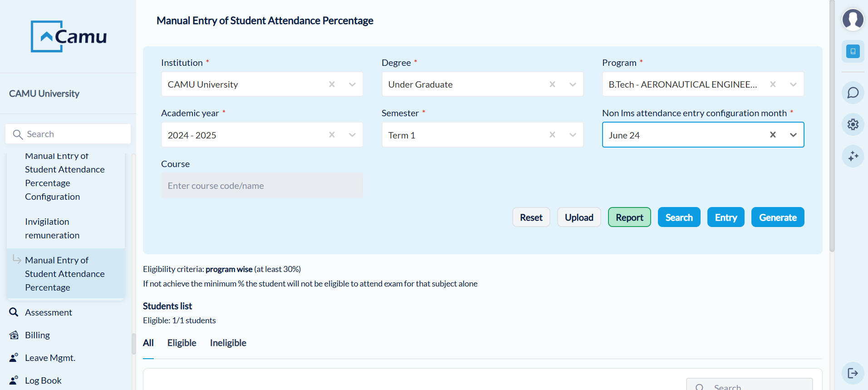Switch to the Ineligible tab
Viewport: 868px width, 390px height.
pyautogui.click(x=228, y=343)
